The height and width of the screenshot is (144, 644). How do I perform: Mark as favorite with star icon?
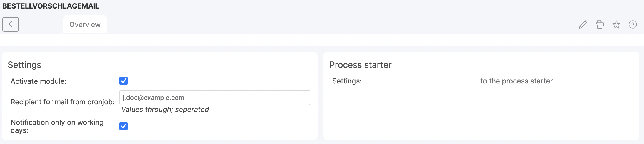coord(616,24)
